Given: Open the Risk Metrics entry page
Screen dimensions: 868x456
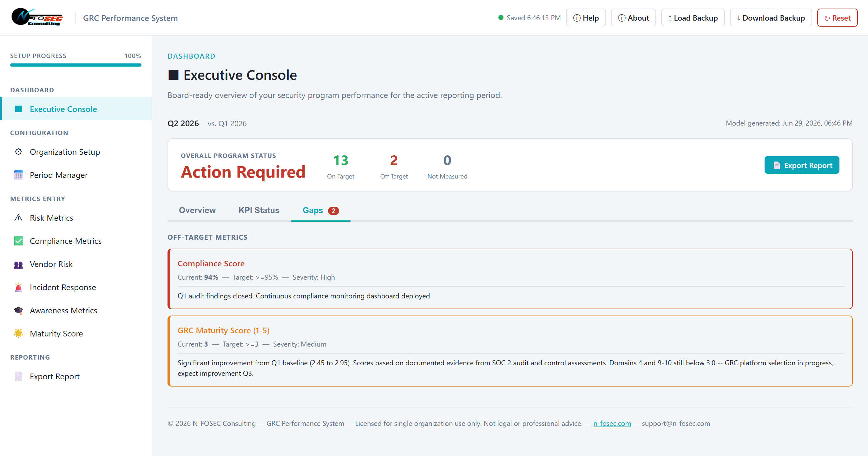Looking at the screenshot, I should pos(76,218).
